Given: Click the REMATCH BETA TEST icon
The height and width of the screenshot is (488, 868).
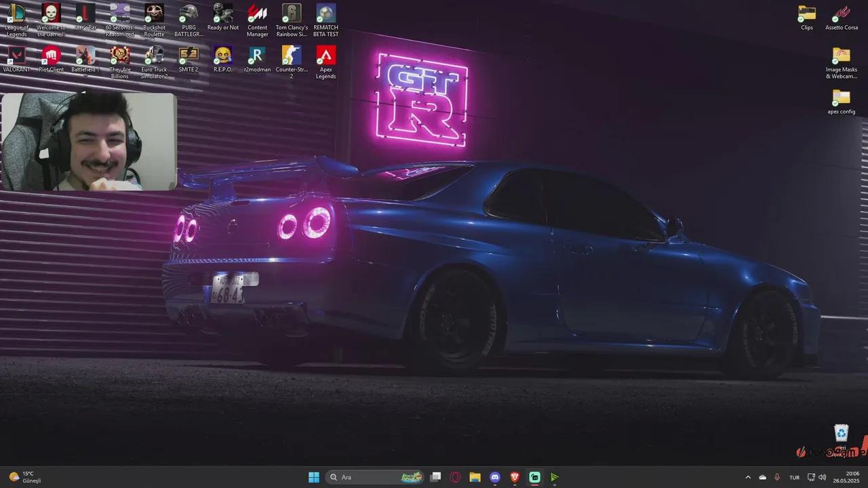Looking at the screenshot, I should tap(326, 20).
